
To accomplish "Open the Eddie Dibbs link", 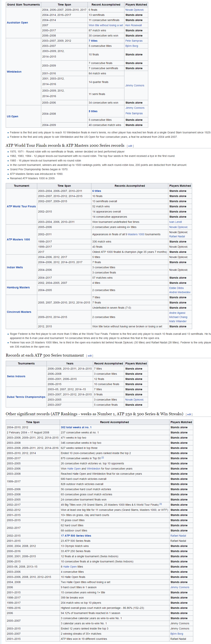I will pos(176,288).
